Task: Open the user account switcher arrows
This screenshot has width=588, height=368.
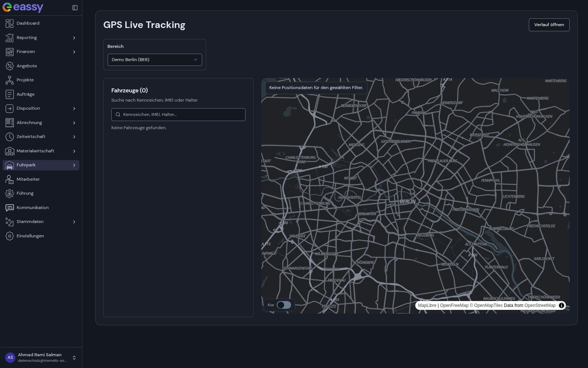Action: click(74, 358)
